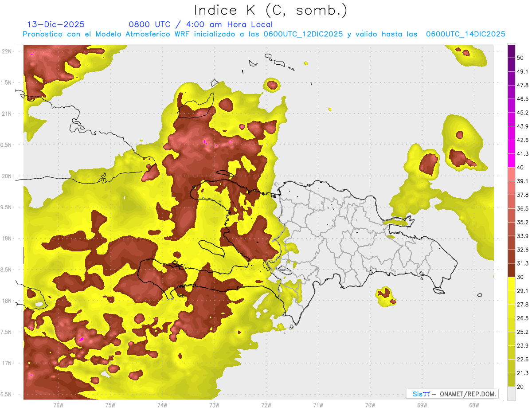Click colorbar value "27.8"
The width and height of the screenshot is (532, 411).
click(523, 305)
